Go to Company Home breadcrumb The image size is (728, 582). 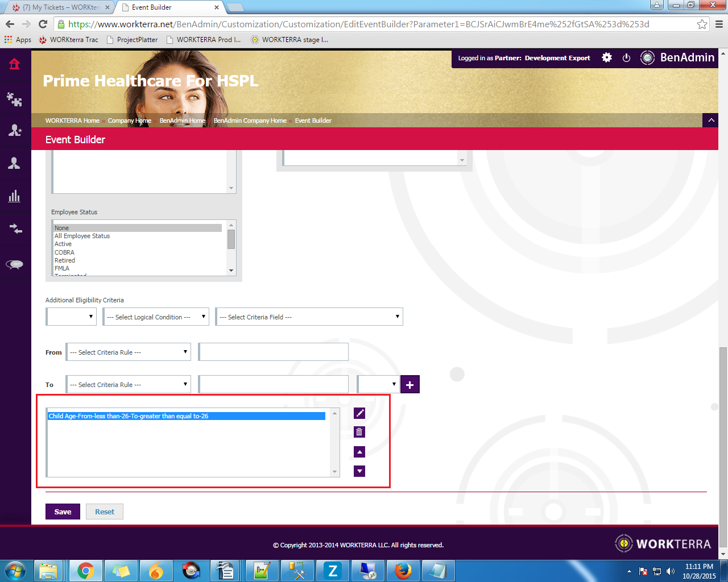[x=130, y=120]
